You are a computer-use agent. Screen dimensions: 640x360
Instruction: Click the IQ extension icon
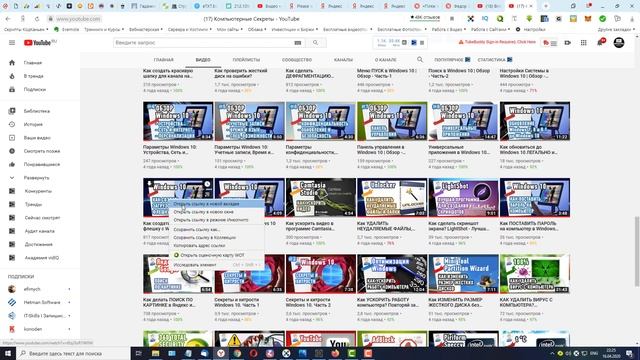485,19
